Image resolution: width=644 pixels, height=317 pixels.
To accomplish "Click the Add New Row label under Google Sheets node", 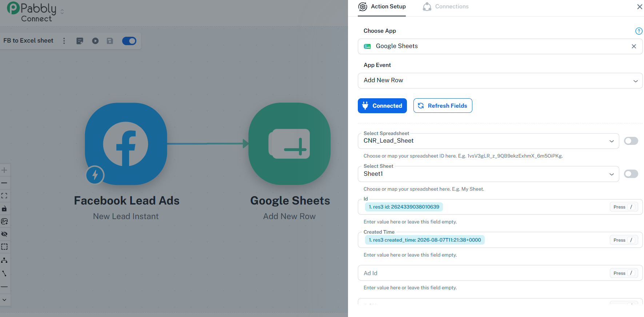I will pyautogui.click(x=289, y=216).
